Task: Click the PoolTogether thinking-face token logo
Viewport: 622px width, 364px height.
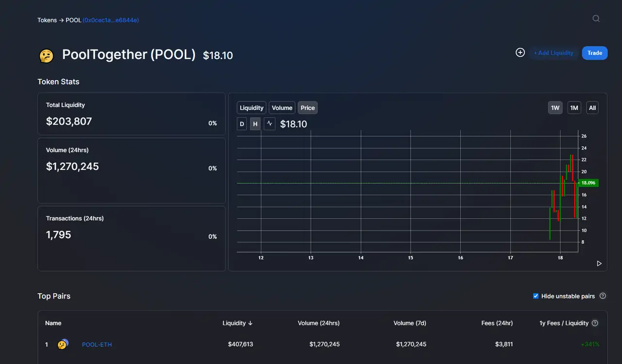Action: (x=46, y=56)
